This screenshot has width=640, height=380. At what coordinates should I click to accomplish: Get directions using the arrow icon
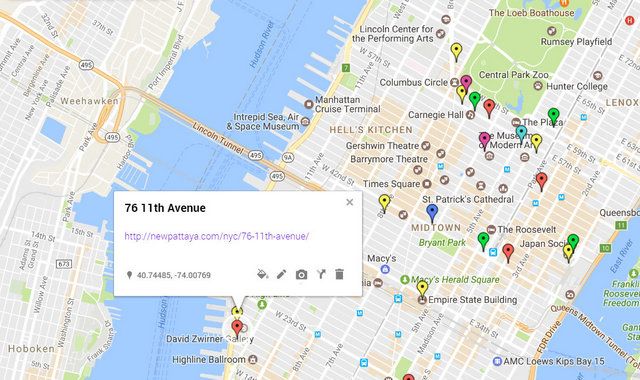point(321,274)
